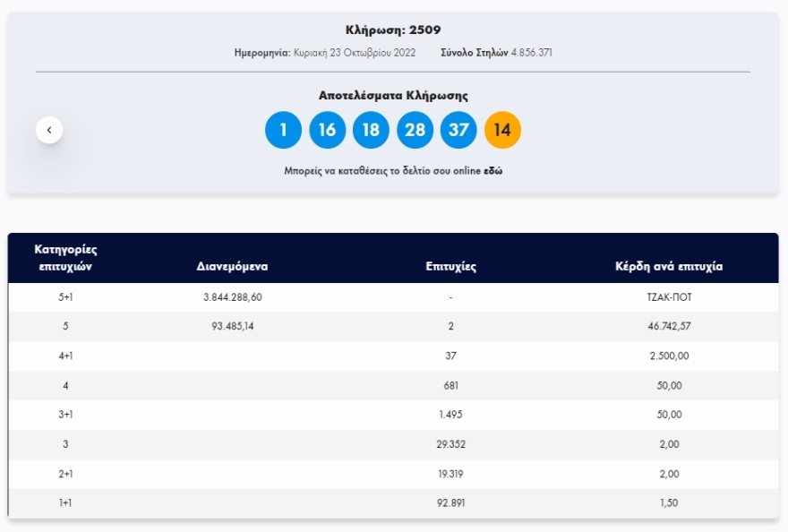Click the "Διανεμόμενα" column header
788x532 pixels.
(232, 266)
